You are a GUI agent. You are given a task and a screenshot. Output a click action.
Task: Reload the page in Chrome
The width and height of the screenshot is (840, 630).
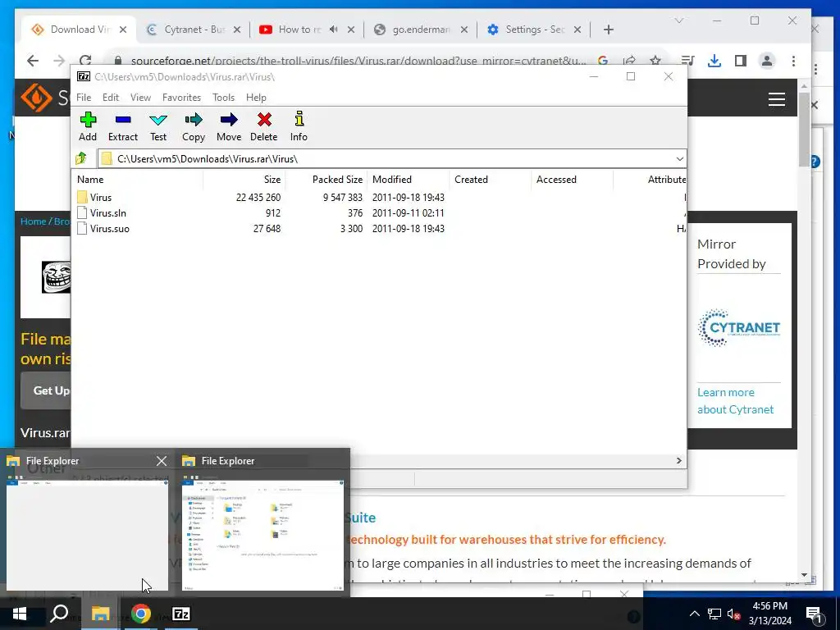click(85, 61)
